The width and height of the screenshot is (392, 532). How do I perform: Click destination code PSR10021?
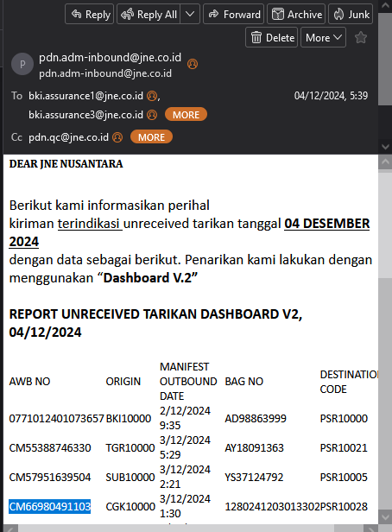point(344,448)
